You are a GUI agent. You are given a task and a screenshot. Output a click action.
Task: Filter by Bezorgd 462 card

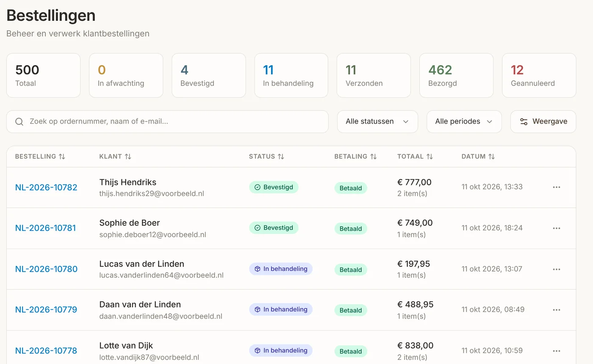click(456, 75)
